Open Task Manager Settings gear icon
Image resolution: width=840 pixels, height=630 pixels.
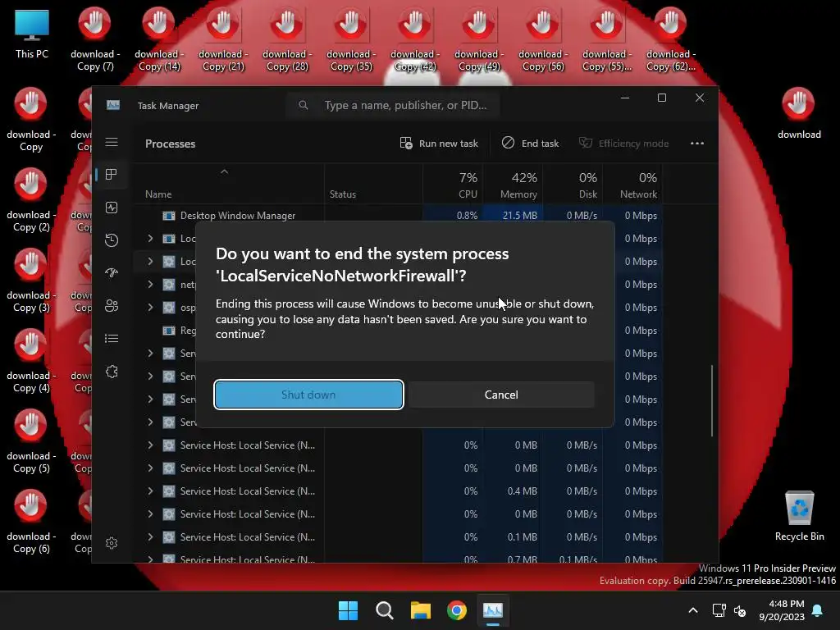coord(112,543)
